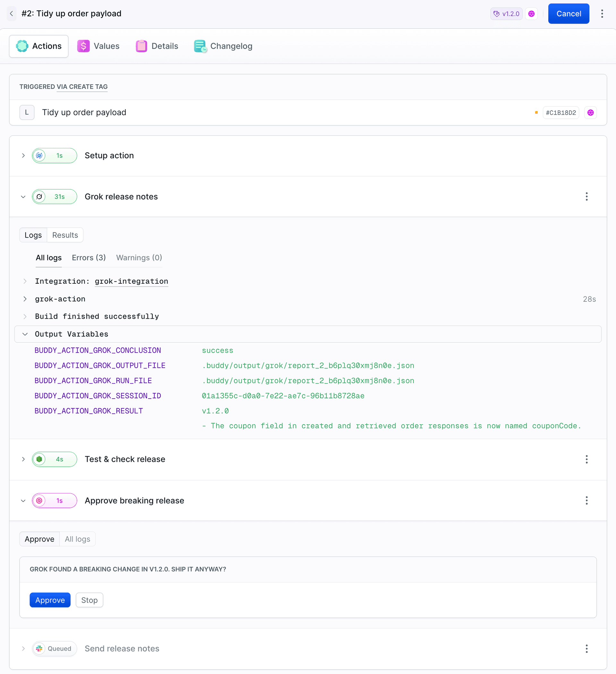This screenshot has height=674, width=616.
Task: Click Setup action 1s status badge
Action: 55,155
